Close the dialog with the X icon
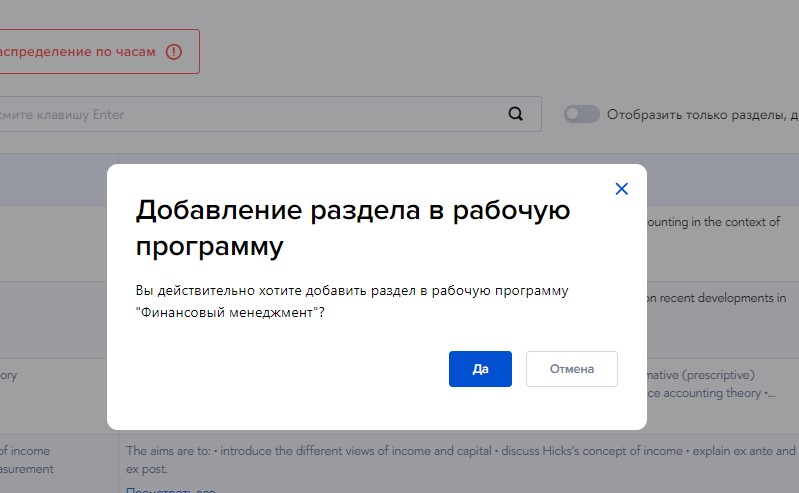799x493 pixels. click(621, 189)
